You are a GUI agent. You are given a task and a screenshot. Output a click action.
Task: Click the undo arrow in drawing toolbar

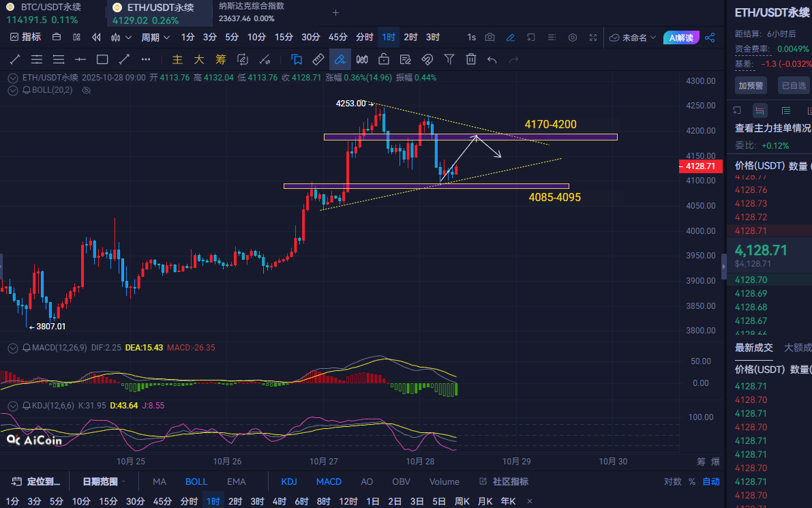492,59
